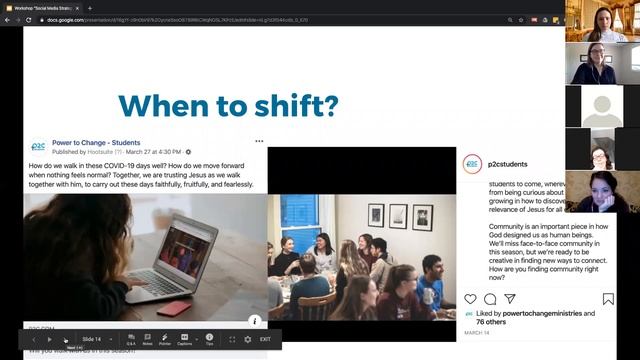Save the Instagram post bookmark icon
This screenshot has width=640, height=360.
[x=608, y=299]
